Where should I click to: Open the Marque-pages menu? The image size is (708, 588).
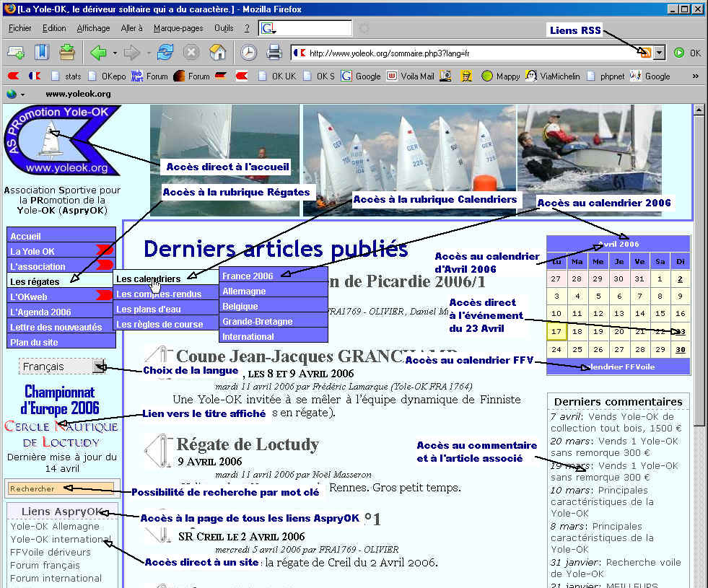[178, 28]
